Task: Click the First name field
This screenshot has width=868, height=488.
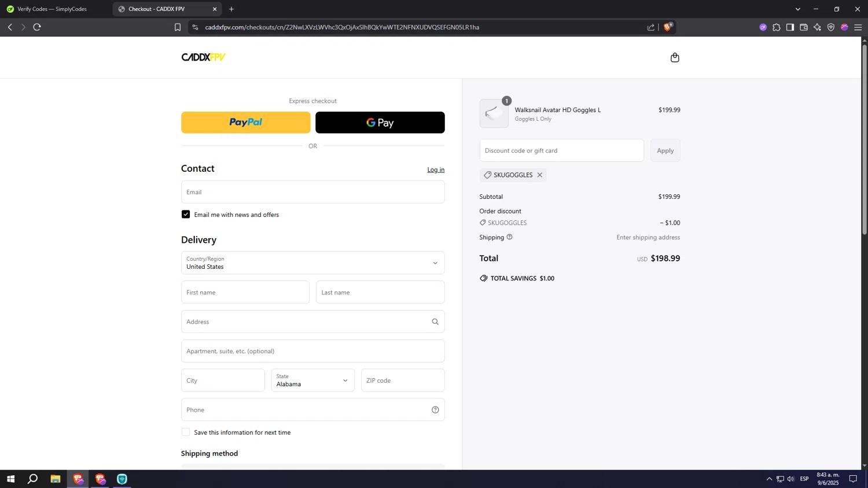Action: [245, 293]
